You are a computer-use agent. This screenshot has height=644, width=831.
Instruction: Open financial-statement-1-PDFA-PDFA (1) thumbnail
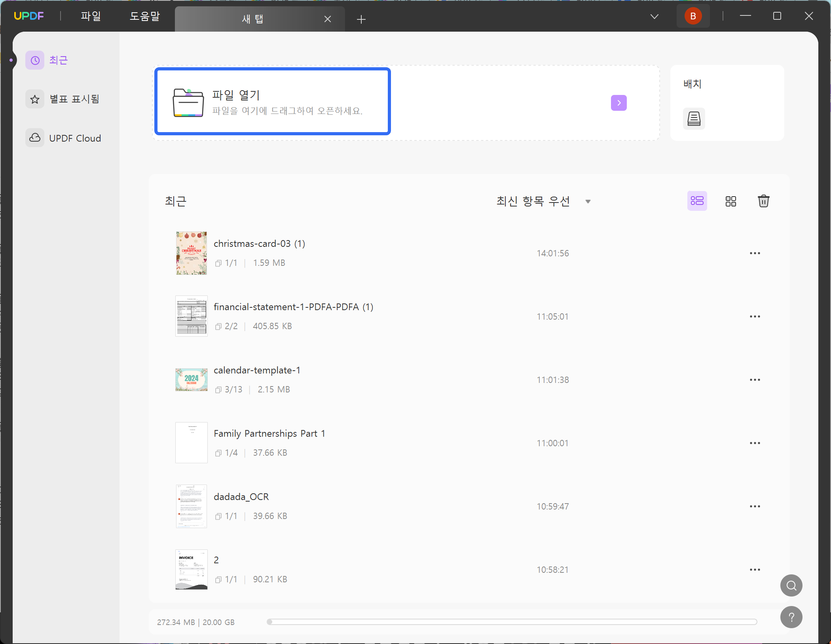[192, 316]
